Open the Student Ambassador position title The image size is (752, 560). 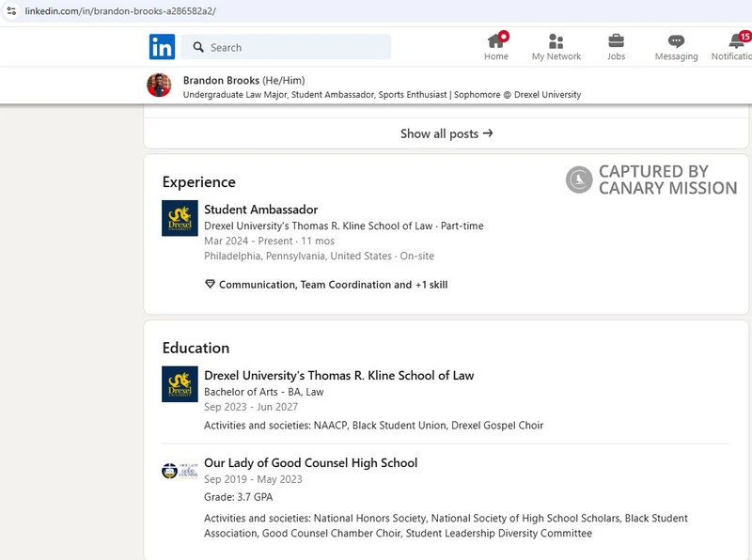(x=261, y=210)
